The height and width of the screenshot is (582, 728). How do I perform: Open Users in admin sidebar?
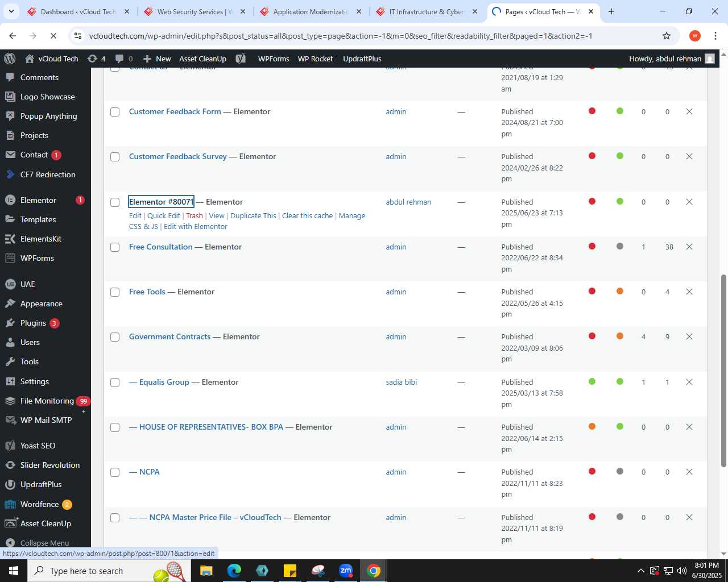tap(30, 342)
